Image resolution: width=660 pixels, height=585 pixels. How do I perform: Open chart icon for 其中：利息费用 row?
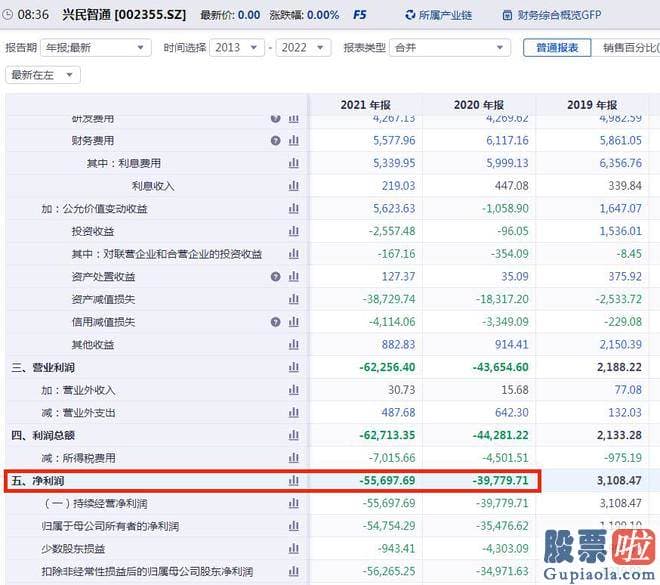(x=294, y=163)
